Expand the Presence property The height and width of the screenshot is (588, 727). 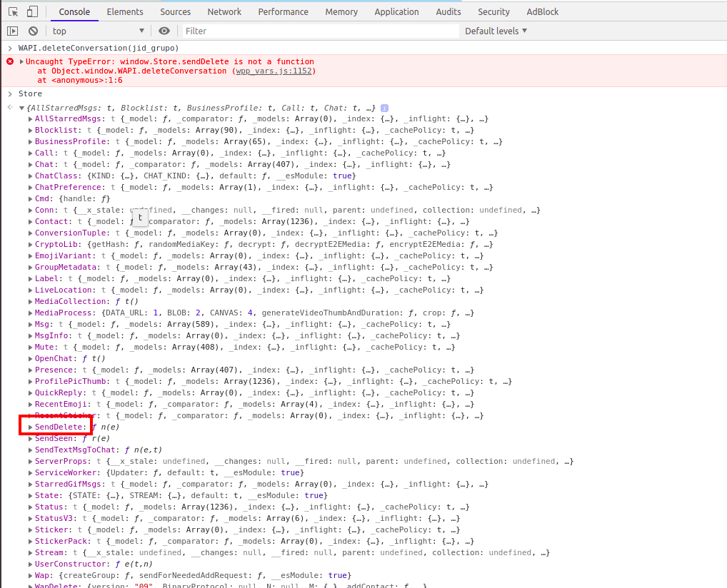pos(31,370)
